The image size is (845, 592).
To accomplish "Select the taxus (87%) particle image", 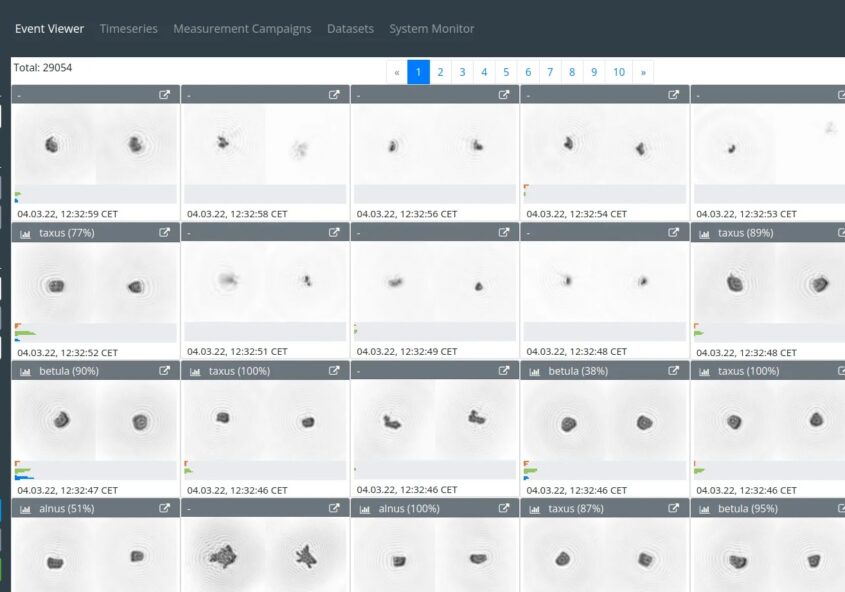I will pyautogui.click(x=605, y=555).
